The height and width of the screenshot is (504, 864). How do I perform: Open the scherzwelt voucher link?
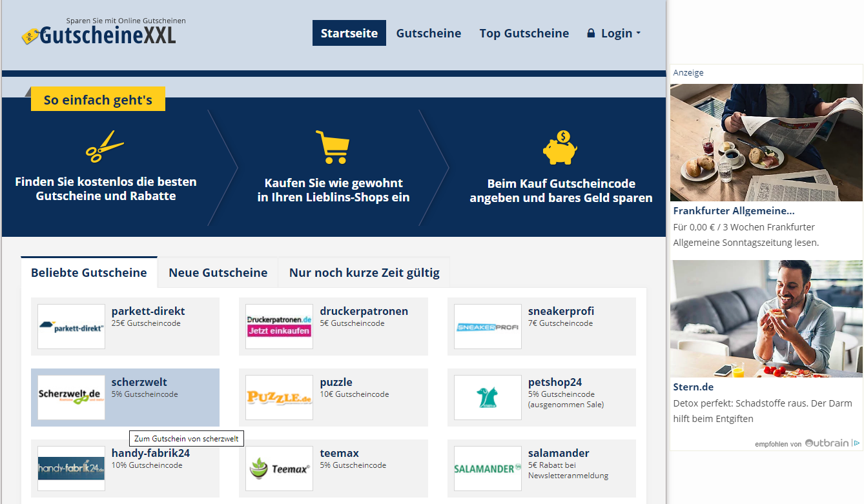139,382
